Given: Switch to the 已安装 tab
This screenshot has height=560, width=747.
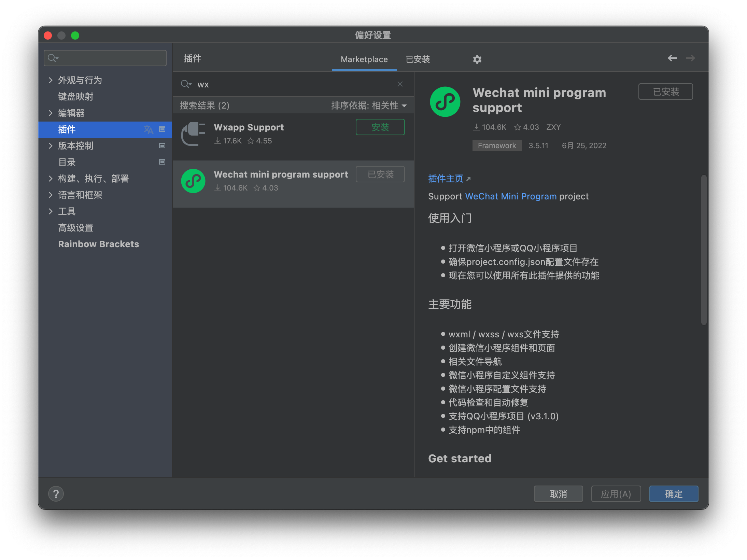Looking at the screenshot, I should coord(418,59).
